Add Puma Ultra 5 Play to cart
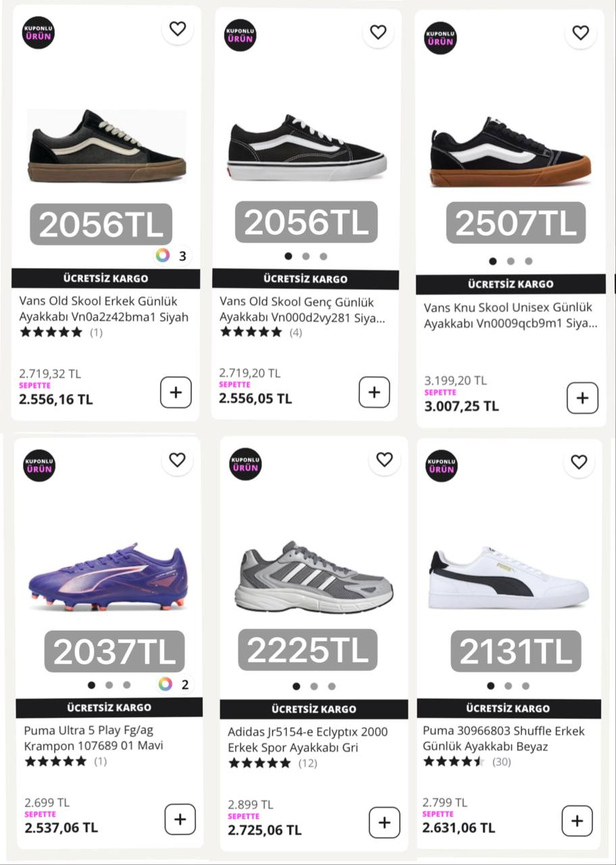 (180, 820)
